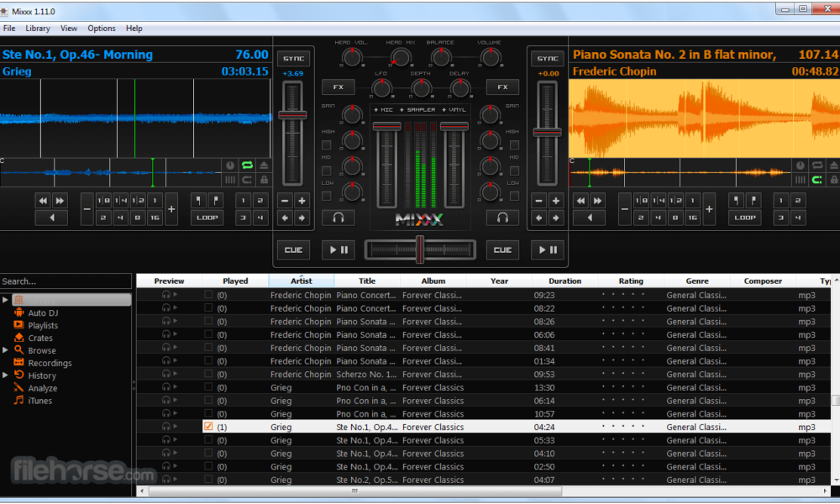Click the Search library input field
Screen dimensions: 840x504
pos(66,281)
